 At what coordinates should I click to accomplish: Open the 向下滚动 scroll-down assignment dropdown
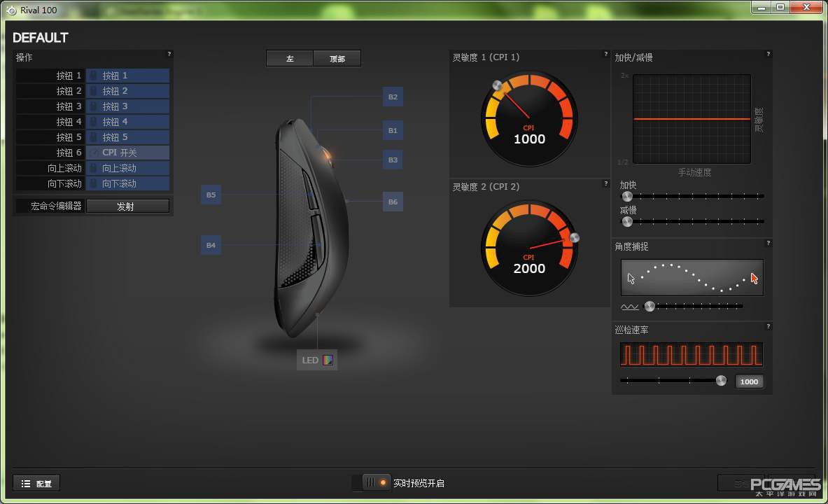128,183
